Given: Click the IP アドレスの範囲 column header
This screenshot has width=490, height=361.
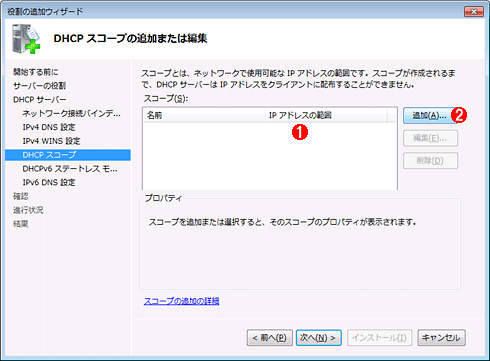Looking at the screenshot, I should click(326, 115).
